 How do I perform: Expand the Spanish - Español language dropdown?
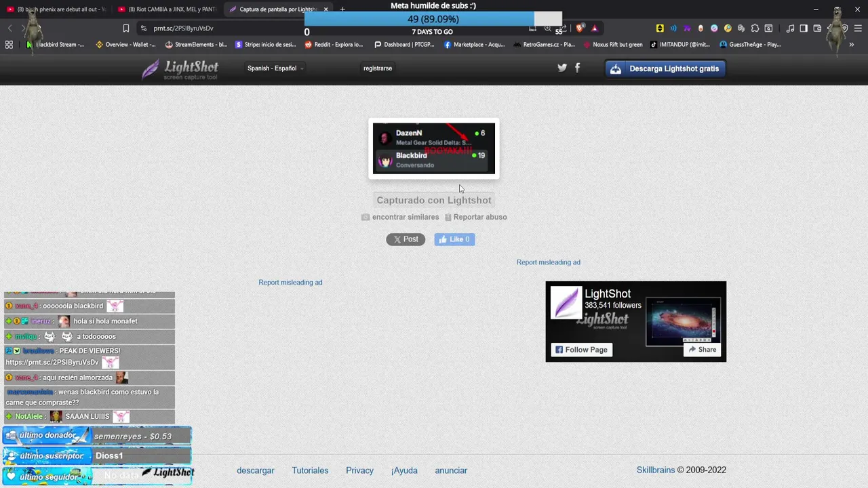(x=275, y=68)
